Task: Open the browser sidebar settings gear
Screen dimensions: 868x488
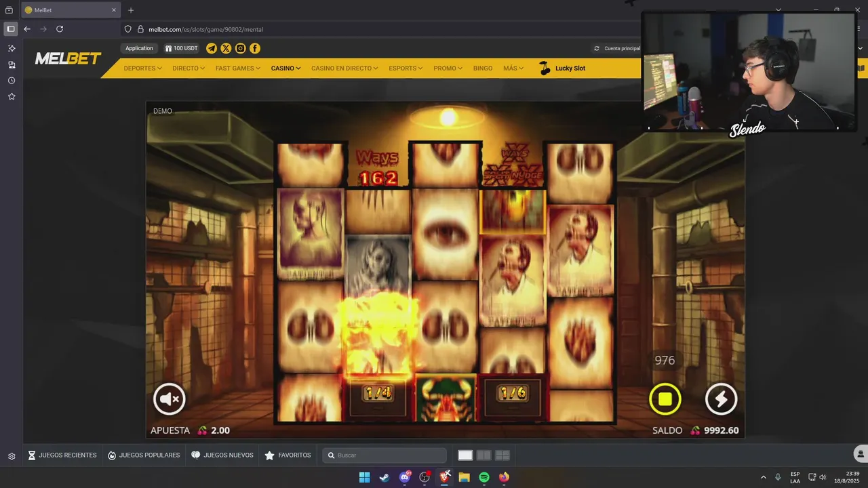Action: pos(12,457)
